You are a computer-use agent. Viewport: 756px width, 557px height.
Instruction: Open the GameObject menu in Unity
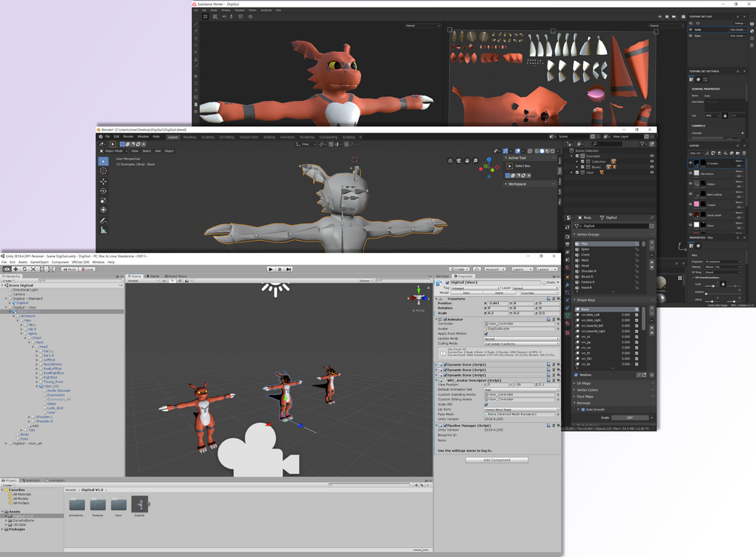tap(40, 263)
